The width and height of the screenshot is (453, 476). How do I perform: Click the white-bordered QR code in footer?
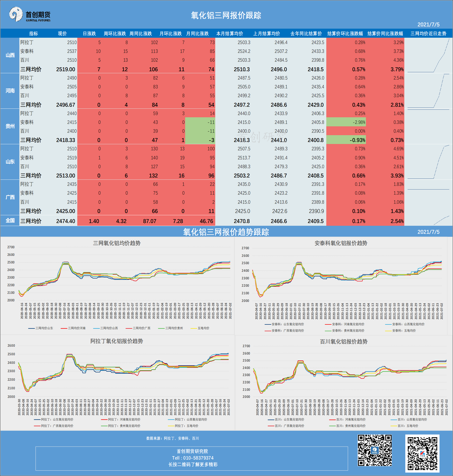(422, 453)
